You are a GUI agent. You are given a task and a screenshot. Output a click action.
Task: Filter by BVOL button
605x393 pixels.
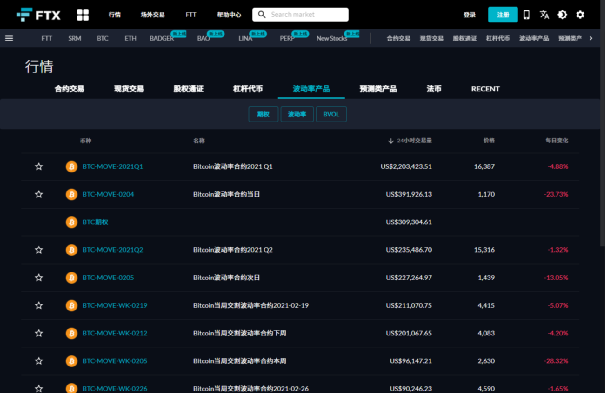click(331, 114)
